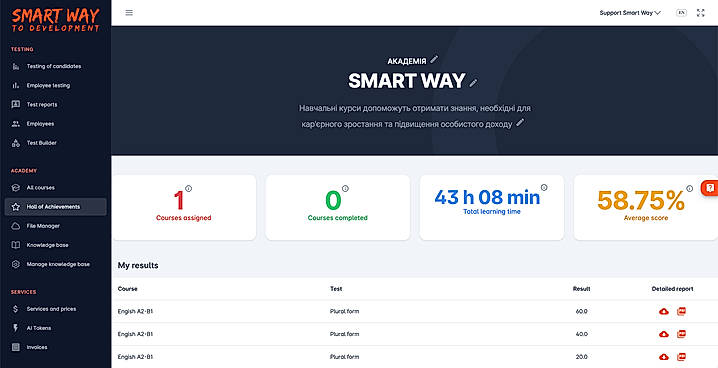Click the Services and prices dollar icon
The height and width of the screenshot is (368, 718).
click(16, 309)
